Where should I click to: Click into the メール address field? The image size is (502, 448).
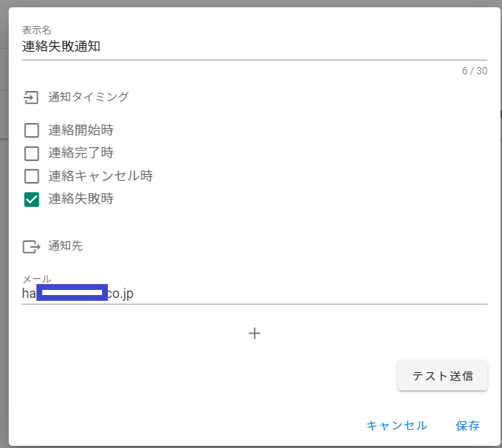coord(291,294)
